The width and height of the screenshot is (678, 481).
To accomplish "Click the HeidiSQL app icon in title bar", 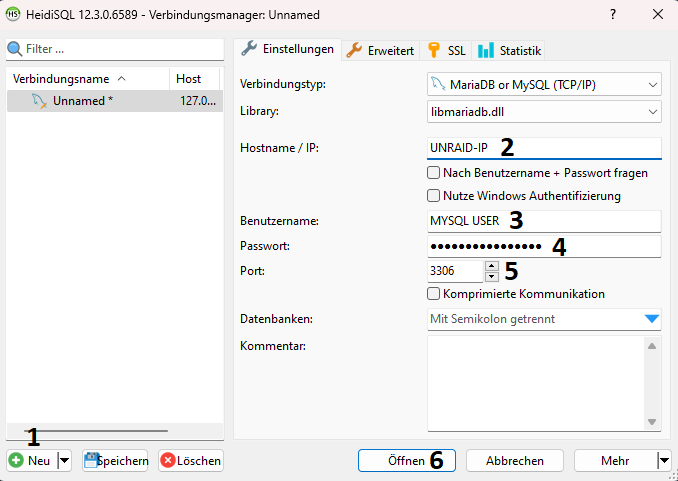I will [13, 14].
